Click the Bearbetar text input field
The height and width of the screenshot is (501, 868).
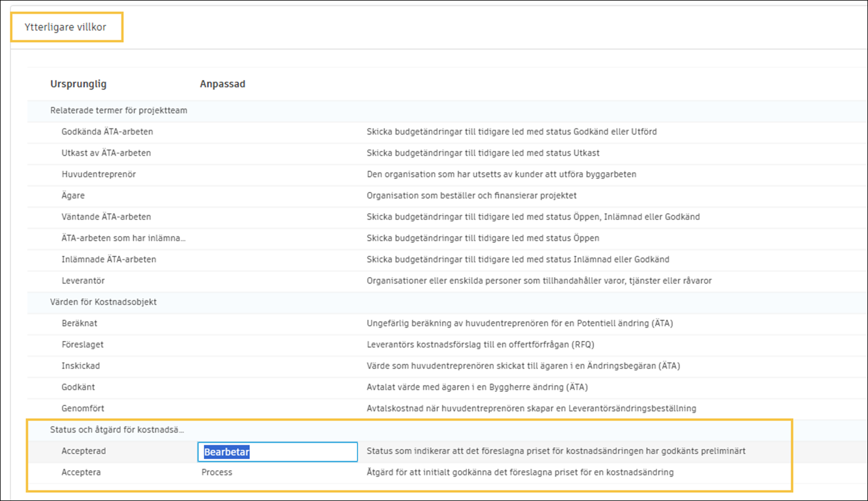[x=277, y=452]
